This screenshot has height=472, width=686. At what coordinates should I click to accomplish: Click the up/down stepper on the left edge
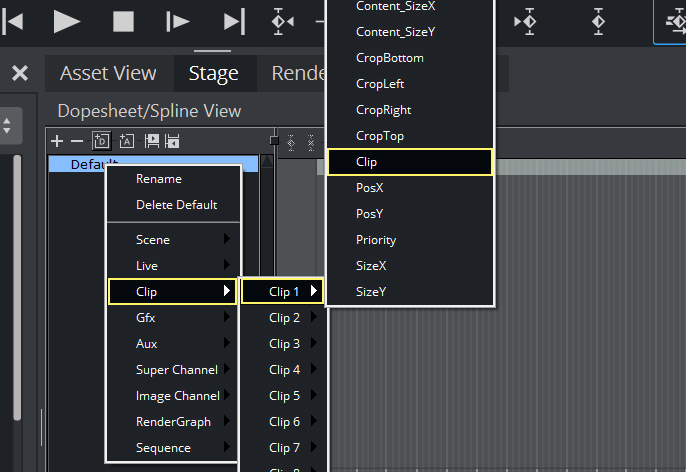9,126
